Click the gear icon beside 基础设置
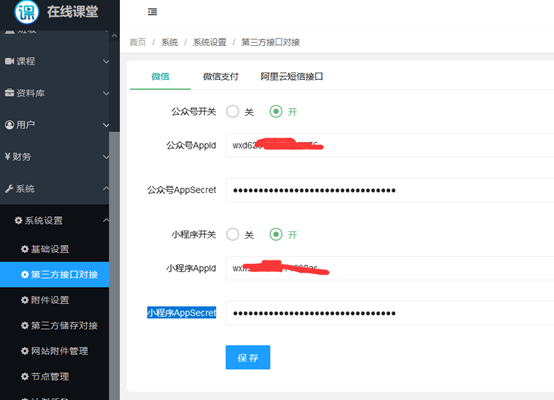This screenshot has height=400, width=554. pyautogui.click(x=25, y=249)
